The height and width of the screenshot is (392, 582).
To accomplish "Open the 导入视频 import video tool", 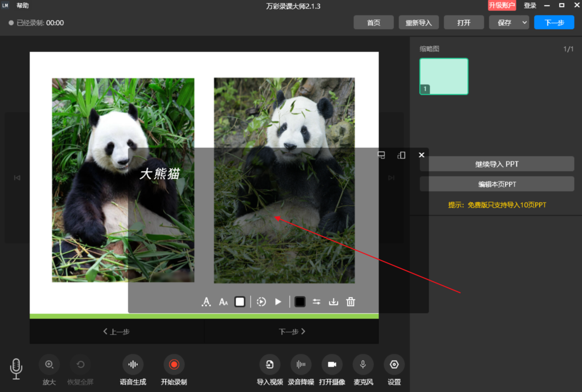I will [270, 365].
